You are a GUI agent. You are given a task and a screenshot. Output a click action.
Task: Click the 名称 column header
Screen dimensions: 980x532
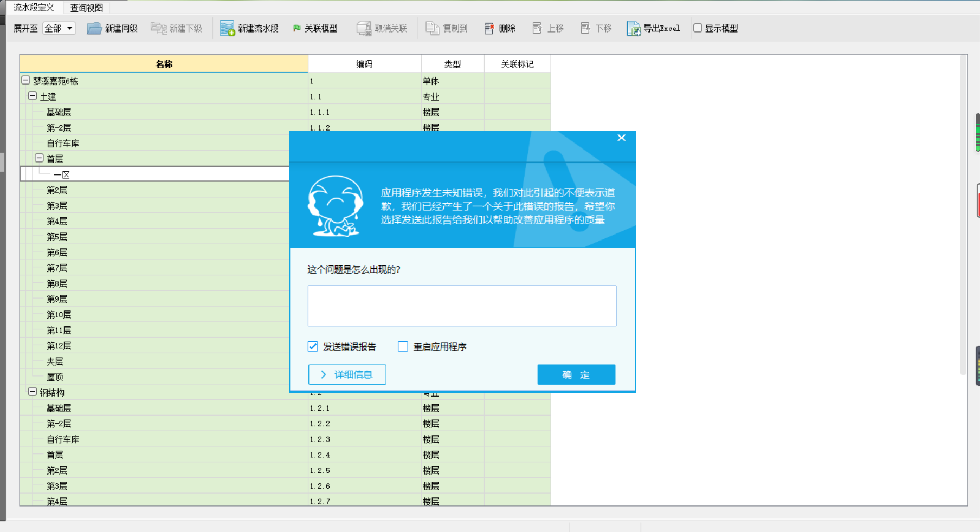(164, 64)
